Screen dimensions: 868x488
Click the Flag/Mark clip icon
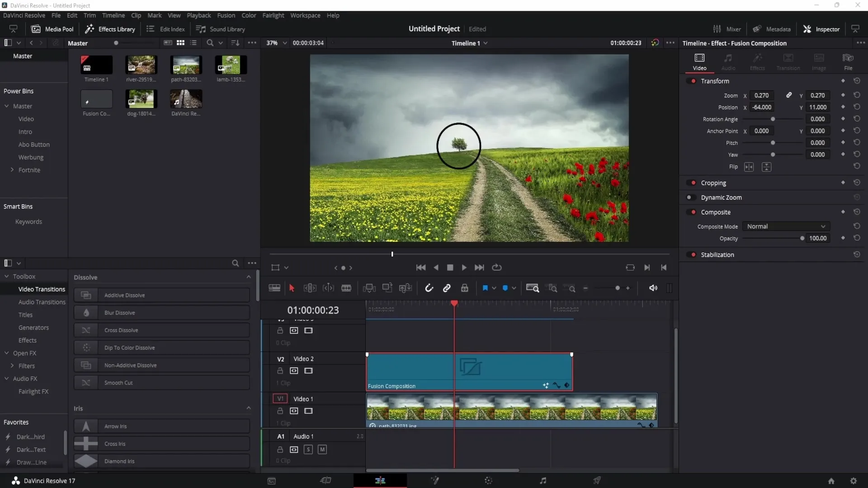pos(485,288)
